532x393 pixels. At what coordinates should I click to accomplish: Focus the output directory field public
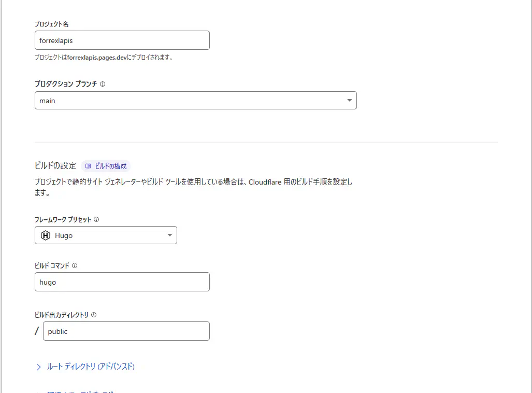[126, 331]
